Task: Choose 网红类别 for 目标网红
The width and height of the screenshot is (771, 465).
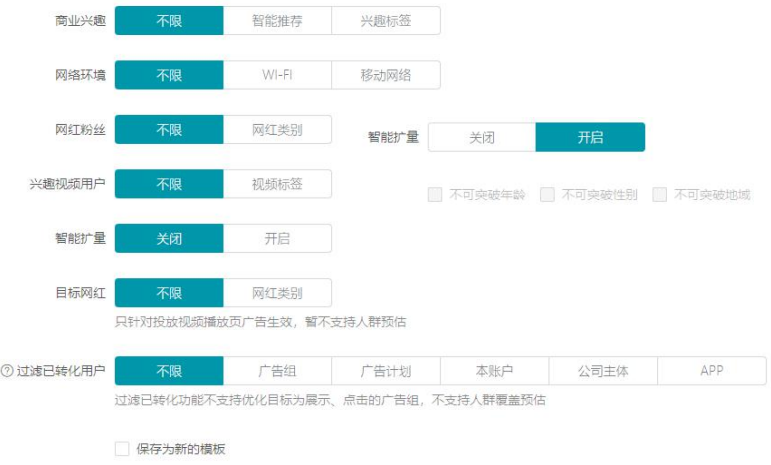Action: (277, 293)
